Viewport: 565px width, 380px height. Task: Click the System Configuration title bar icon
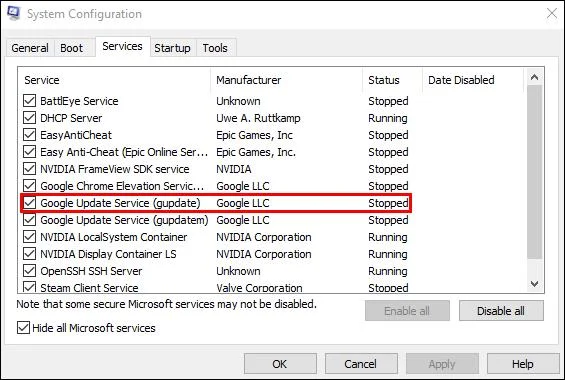point(14,13)
